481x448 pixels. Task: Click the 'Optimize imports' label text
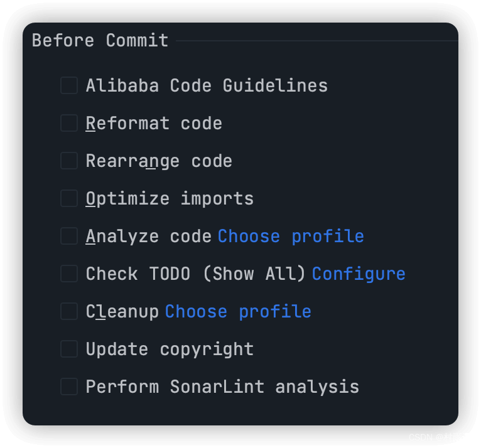pyautogui.click(x=170, y=199)
